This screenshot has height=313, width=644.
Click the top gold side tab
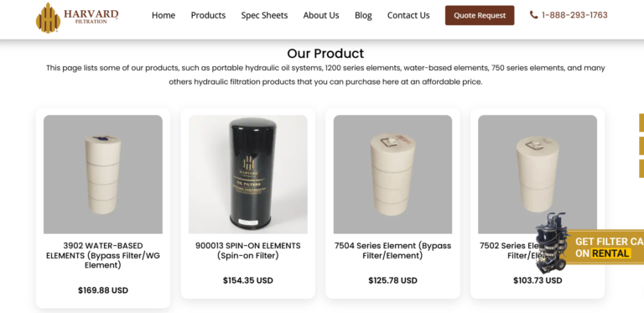click(x=641, y=123)
